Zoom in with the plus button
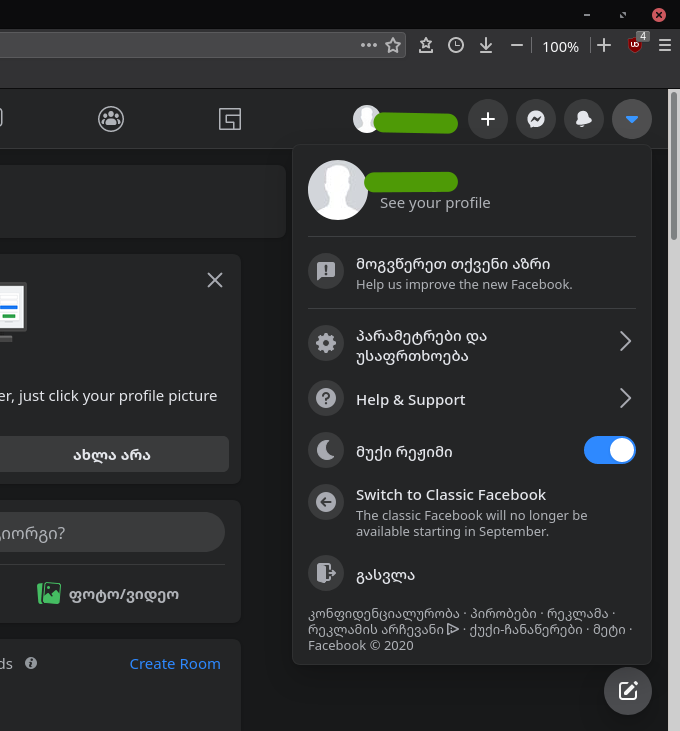The width and height of the screenshot is (680, 731). [x=604, y=45]
